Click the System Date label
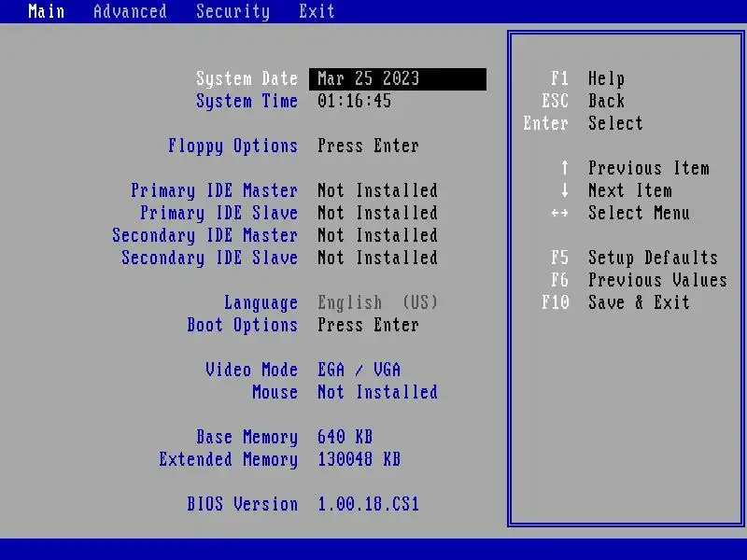The height and width of the screenshot is (560, 747). (247, 79)
